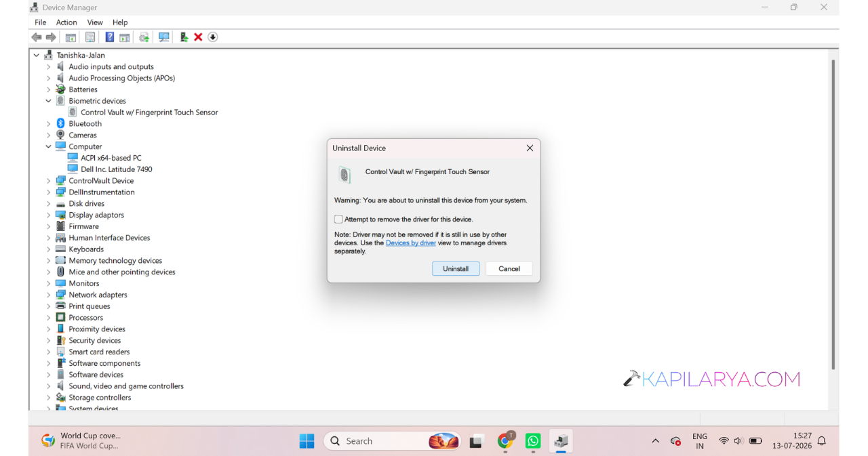Click the black down-arrow disable device icon
This screenshot has height=456, width=868.
point(213,37)
